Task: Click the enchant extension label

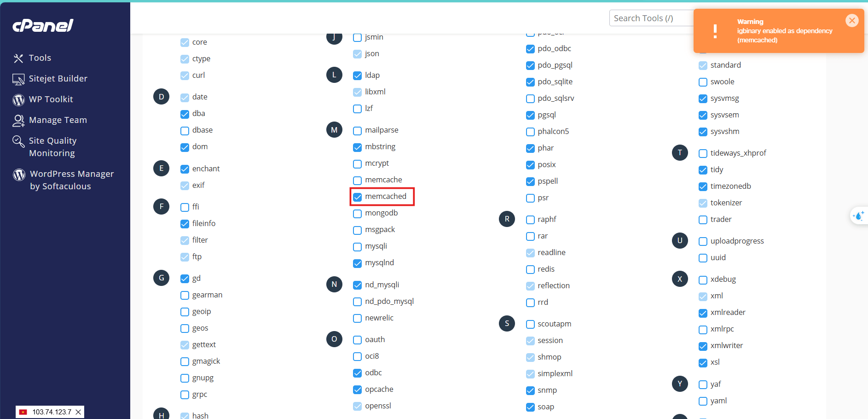Action: 206,169
